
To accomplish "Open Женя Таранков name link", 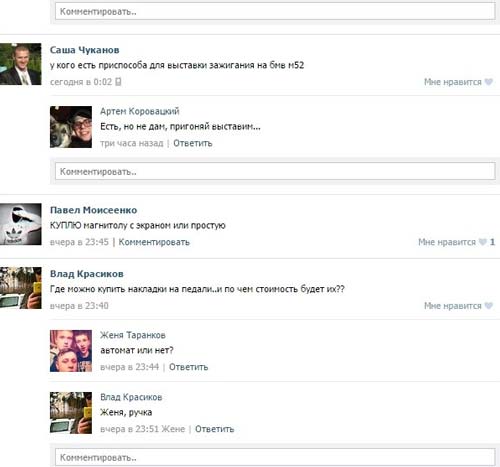I will point(133,335).
